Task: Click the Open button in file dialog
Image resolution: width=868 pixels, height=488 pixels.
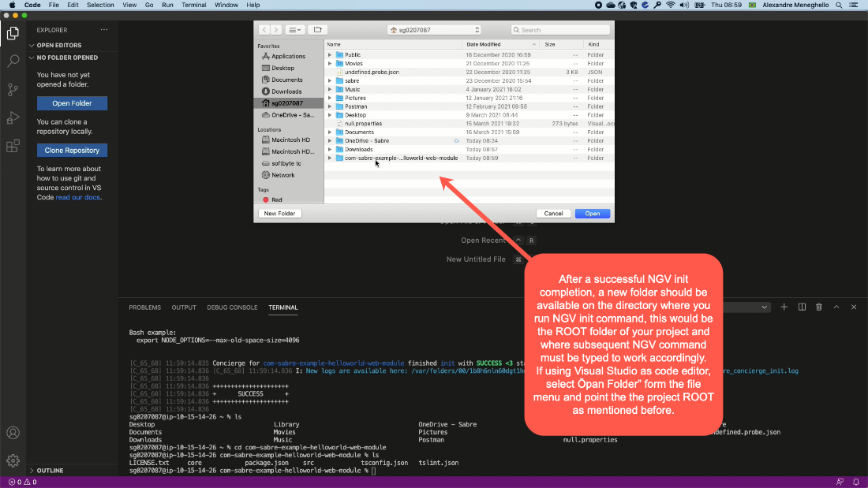Action: point(593,214)
